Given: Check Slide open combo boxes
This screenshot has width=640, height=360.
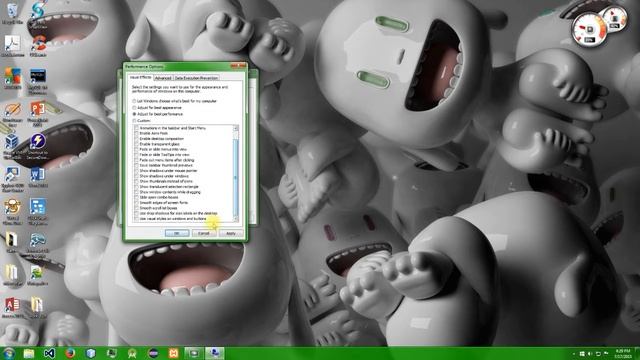Looking at the screenshot, I should coord(137,198).
